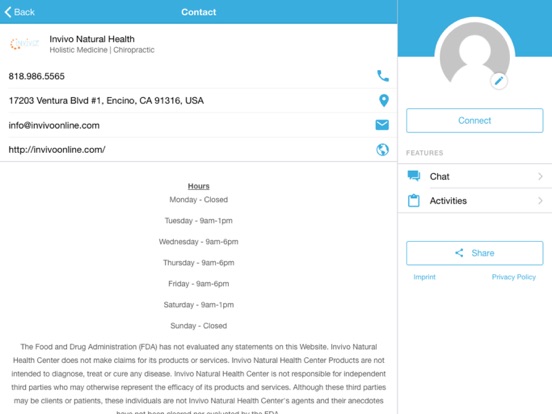The image size is (552, 414).
Task: Open the map location pin icon
Action: point(383,101)
